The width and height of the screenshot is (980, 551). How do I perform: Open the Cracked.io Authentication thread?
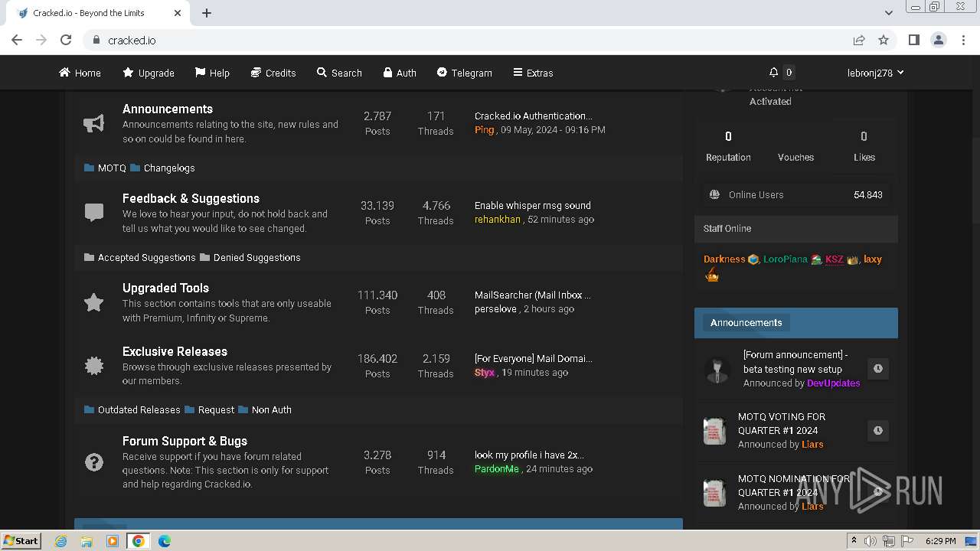pos(533,116)
